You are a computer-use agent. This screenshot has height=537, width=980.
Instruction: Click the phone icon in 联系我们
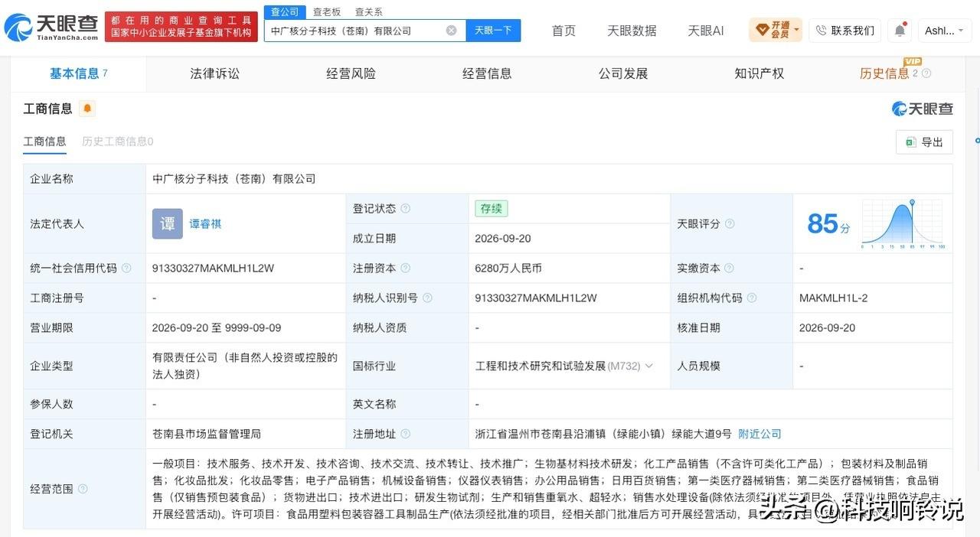(821, 31)
